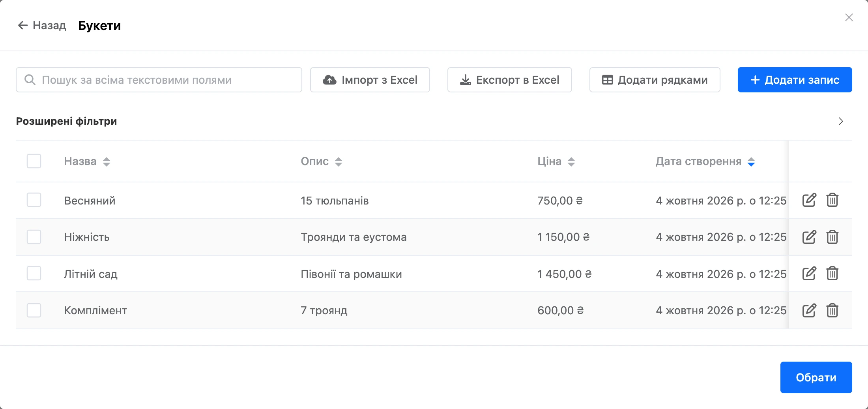Expand the Розширені фільтри section chevron
This screenshot has width=868, height=409.
[841, 121]
